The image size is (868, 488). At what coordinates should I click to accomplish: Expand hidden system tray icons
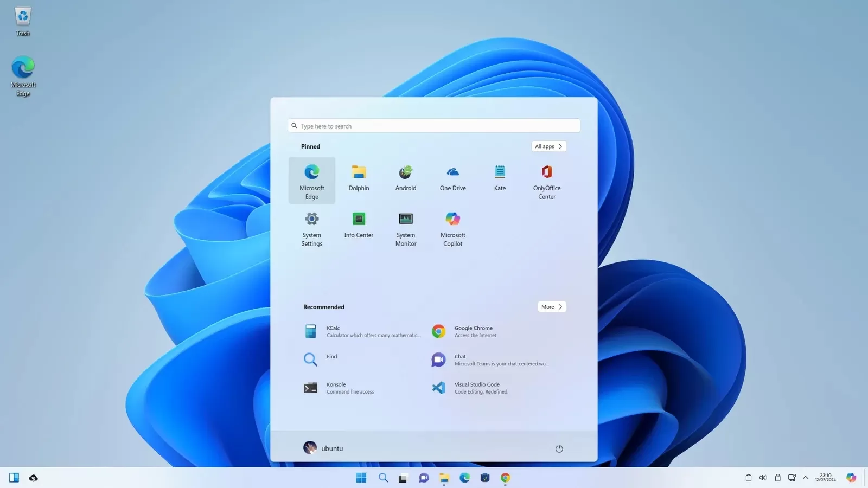[x=806, y=478]
